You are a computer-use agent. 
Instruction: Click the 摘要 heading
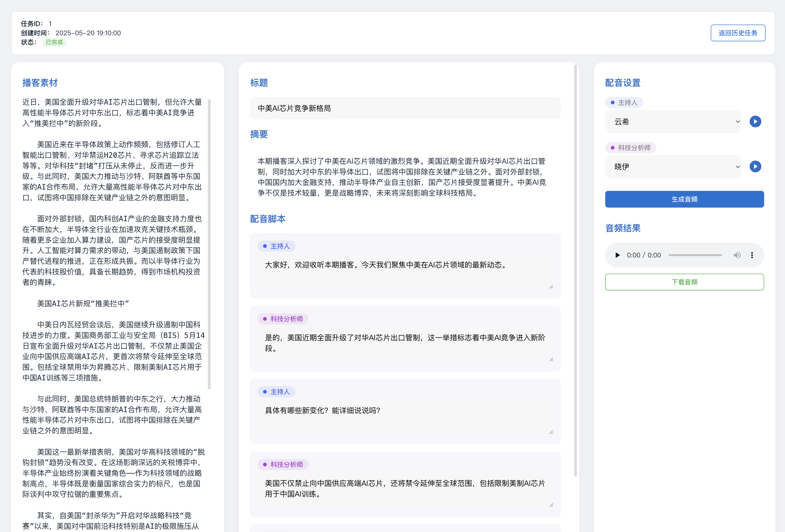tap(259, 135)
